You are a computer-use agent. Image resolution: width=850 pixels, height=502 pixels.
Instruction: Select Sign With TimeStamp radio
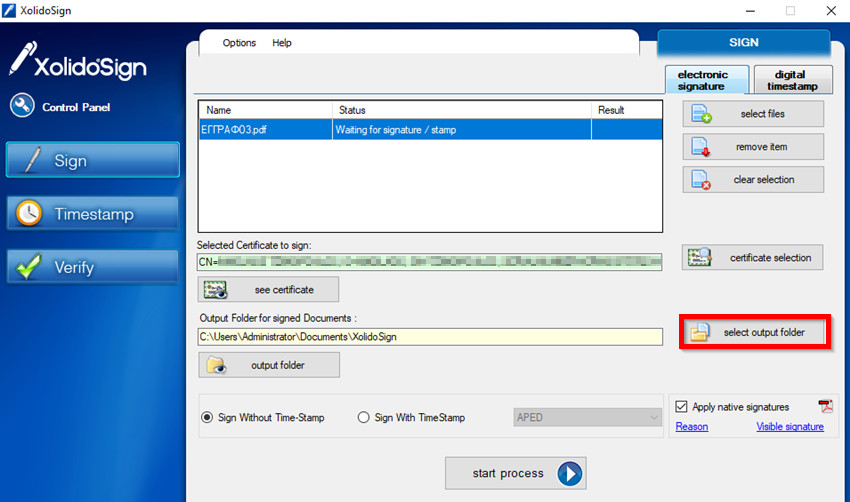pos(363,417)
